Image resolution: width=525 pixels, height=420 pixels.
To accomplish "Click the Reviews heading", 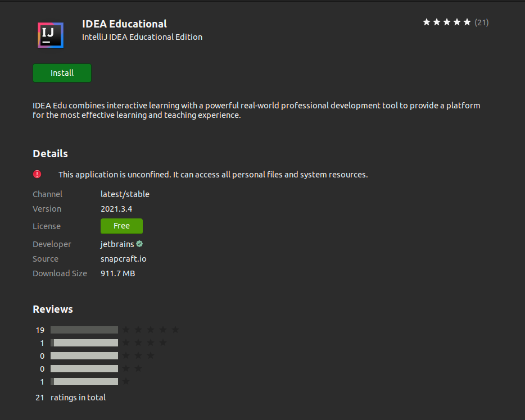I will point(53,309).
